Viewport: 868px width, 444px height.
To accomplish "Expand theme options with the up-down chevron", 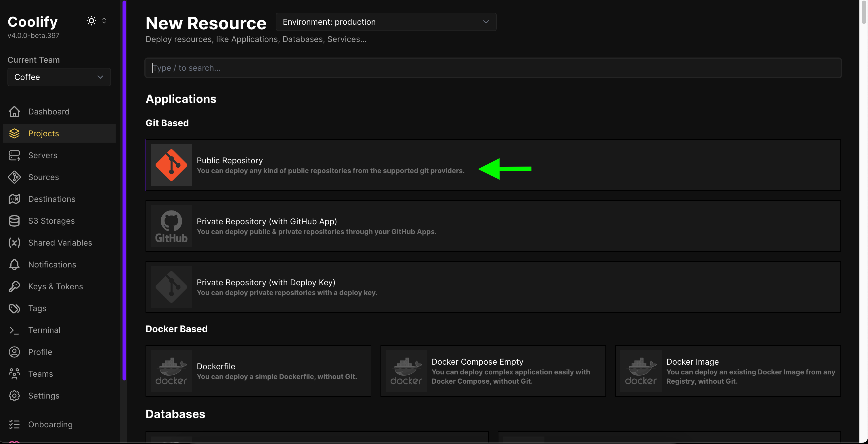I will tap(104, 21).
